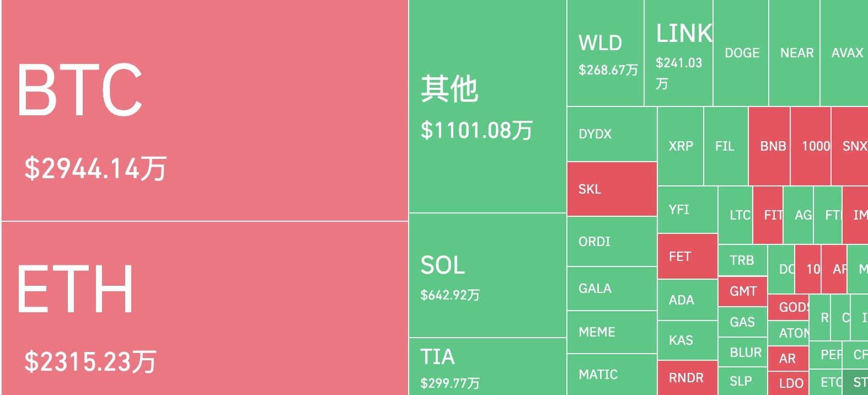Select the TIA $299.77万 tile
Image resolution: width=868 pixels, height=395 pixels.
[487, 367]
